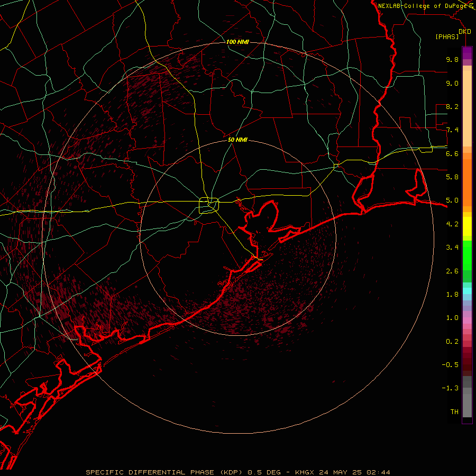Viewport: 476px width, 476px height.
Task: Click the -0.5 legend value
Action: point(450,365)
